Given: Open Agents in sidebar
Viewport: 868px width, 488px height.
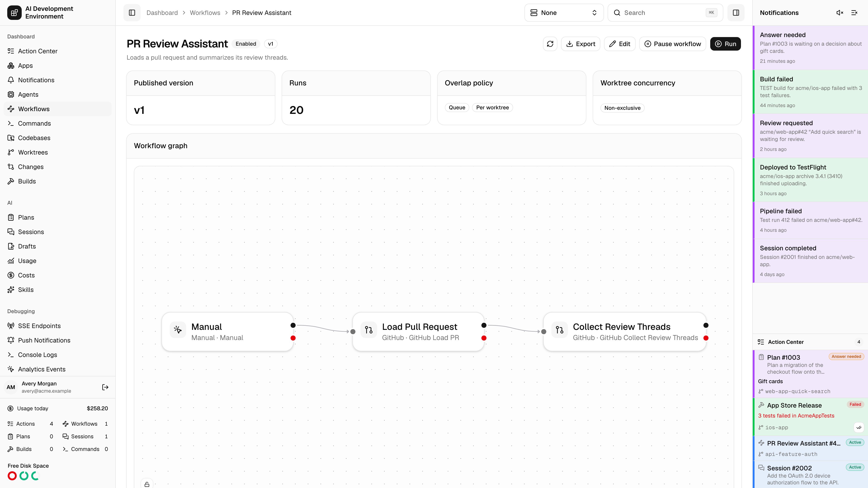Looking at the screenshot, I should coord(58,95).
